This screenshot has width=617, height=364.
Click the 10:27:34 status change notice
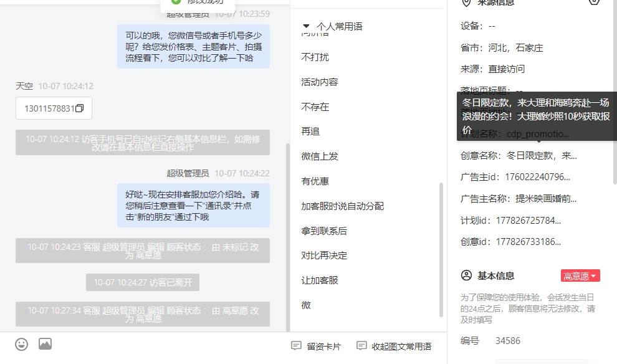pyautogui.click(x=143, y=314)
